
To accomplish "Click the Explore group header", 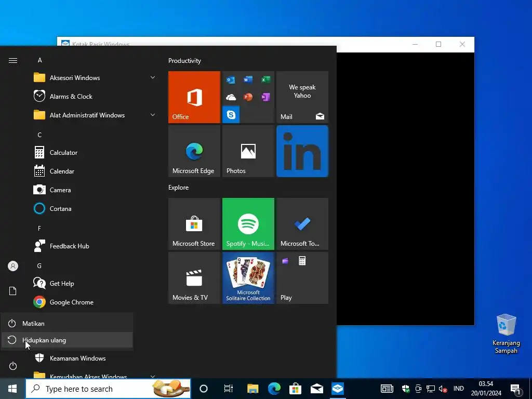I will [179, 187].
